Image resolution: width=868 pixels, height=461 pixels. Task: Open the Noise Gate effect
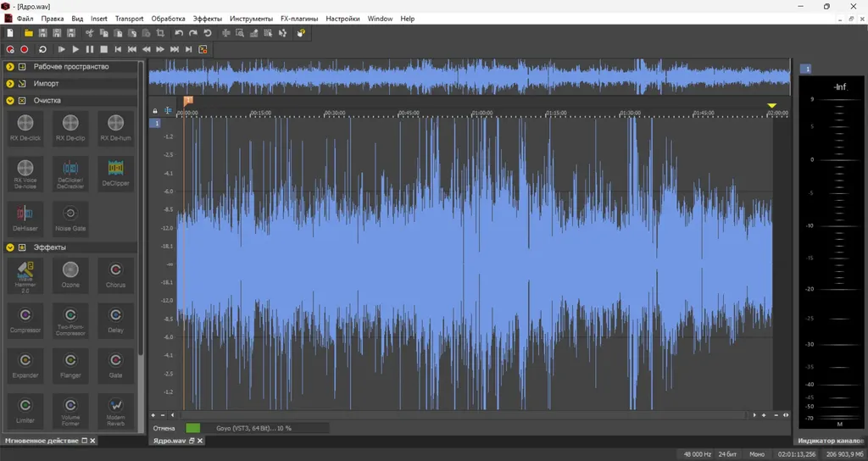[70, 219]
